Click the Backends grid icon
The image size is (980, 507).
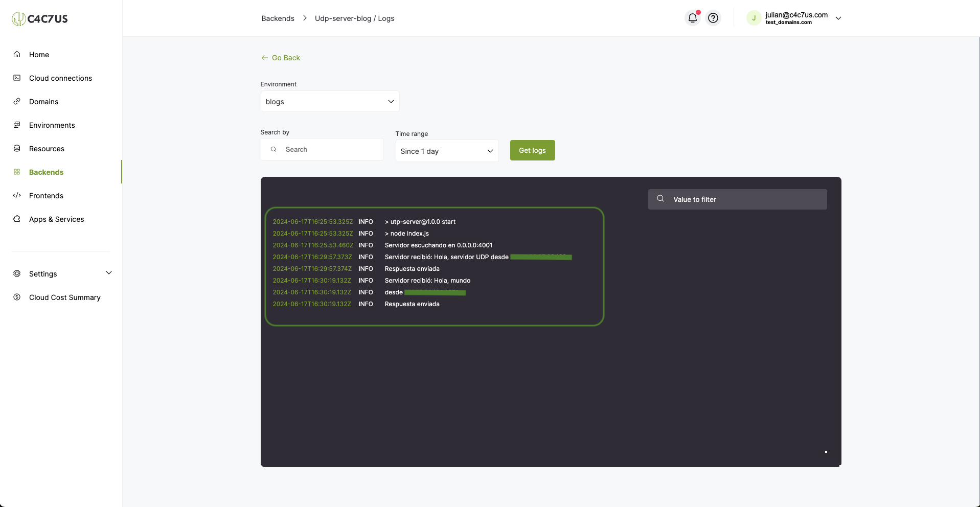click(x=17, y=172)
